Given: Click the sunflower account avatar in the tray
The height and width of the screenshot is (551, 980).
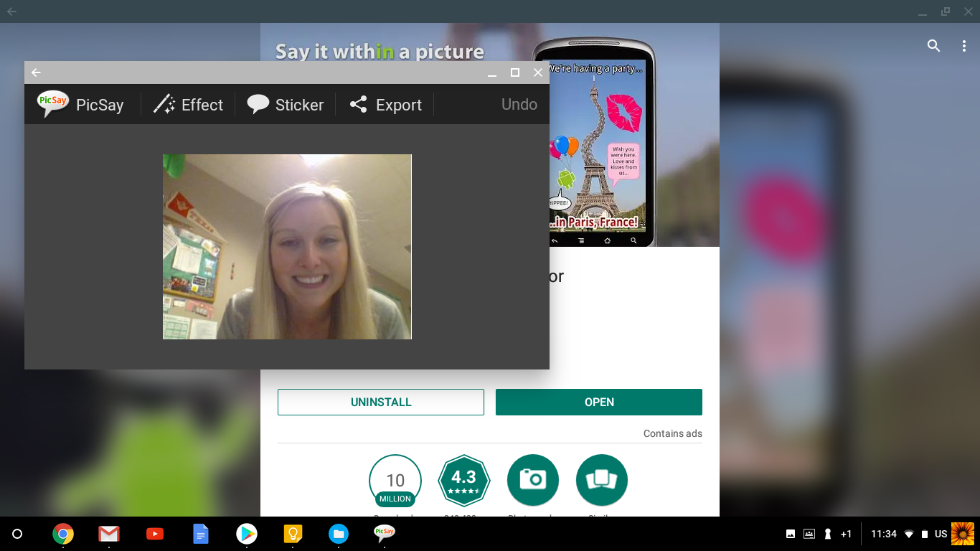Looking at the screenshot, I should [963, 534].
